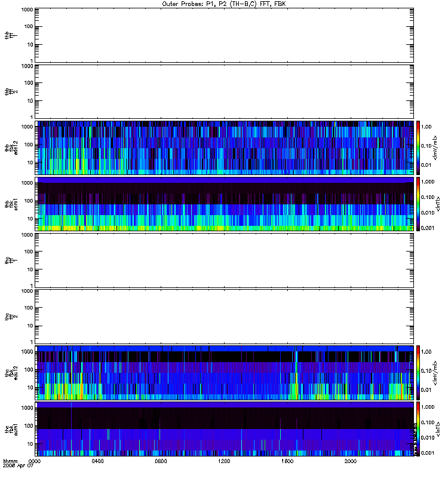This screenshot has height=478, width=448.
Task: Click the color bar beside thb fbk edc12
Action: click(418, 148)
